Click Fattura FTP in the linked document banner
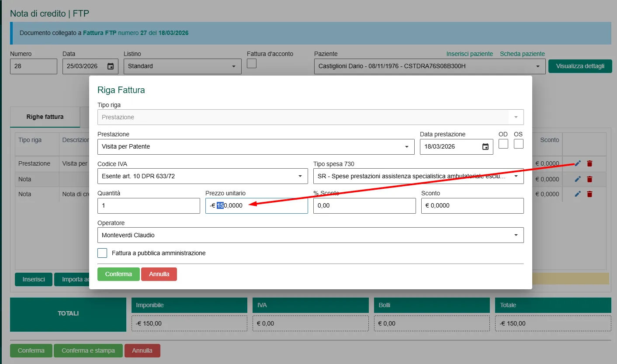Viewport: 617px width, 364px height. point(100,33)
